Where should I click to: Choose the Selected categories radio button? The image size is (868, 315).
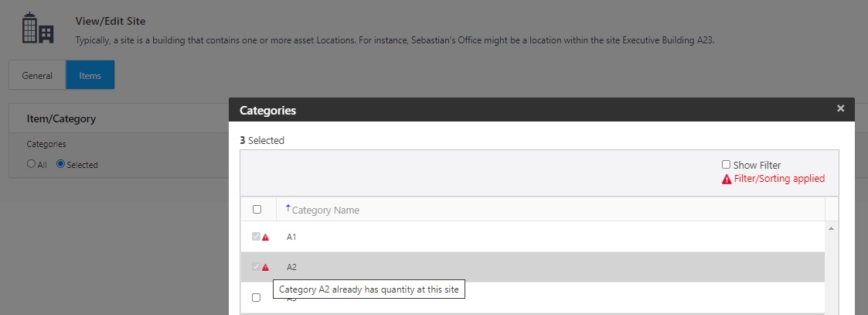pos(60,164)
